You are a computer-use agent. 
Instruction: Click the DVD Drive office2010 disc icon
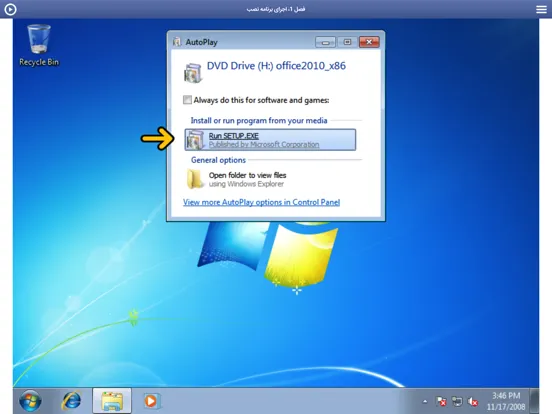193,73
